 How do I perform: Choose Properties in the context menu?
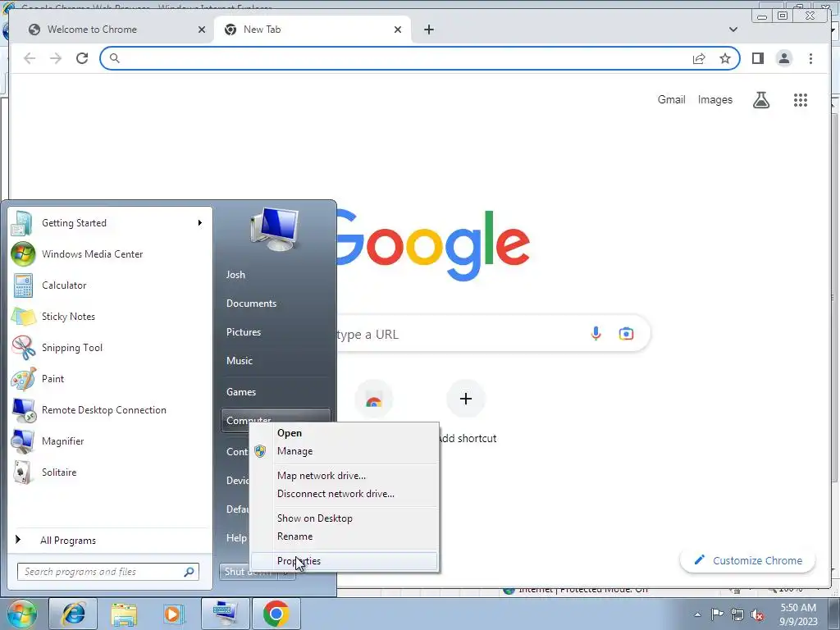click(x=345, y=561)
